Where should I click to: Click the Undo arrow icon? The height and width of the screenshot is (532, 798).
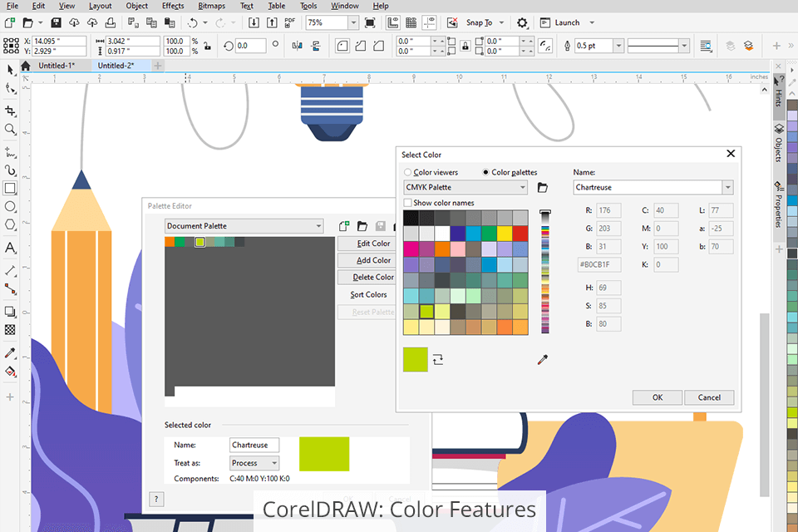click(x=192, y=22)
